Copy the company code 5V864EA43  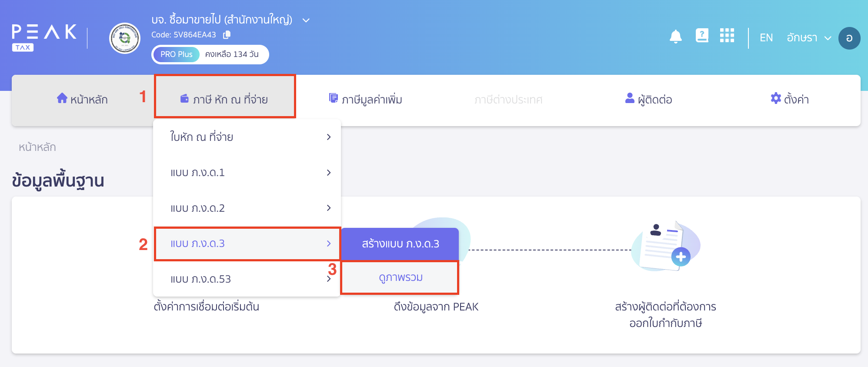point(227,35)
